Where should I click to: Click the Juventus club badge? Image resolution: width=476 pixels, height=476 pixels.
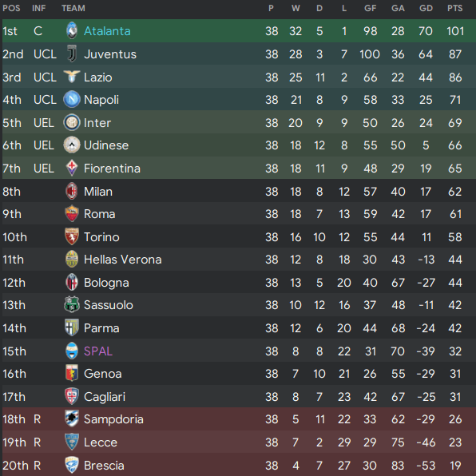72,54
